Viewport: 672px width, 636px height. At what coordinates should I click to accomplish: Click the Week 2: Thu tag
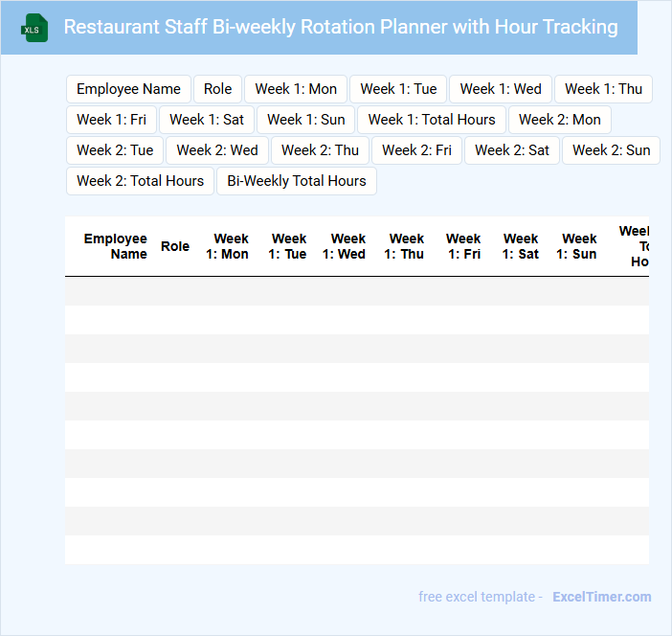pos(320,150)
